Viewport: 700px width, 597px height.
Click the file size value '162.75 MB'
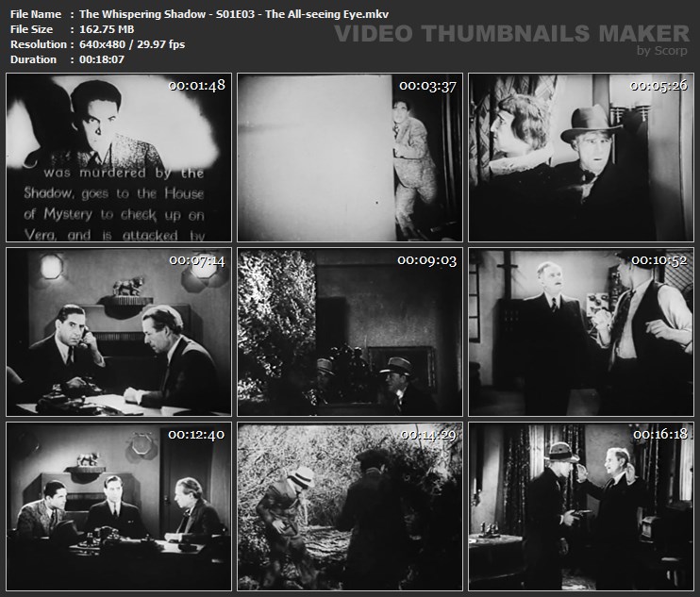pyautogui.click(x=107, y=29)
